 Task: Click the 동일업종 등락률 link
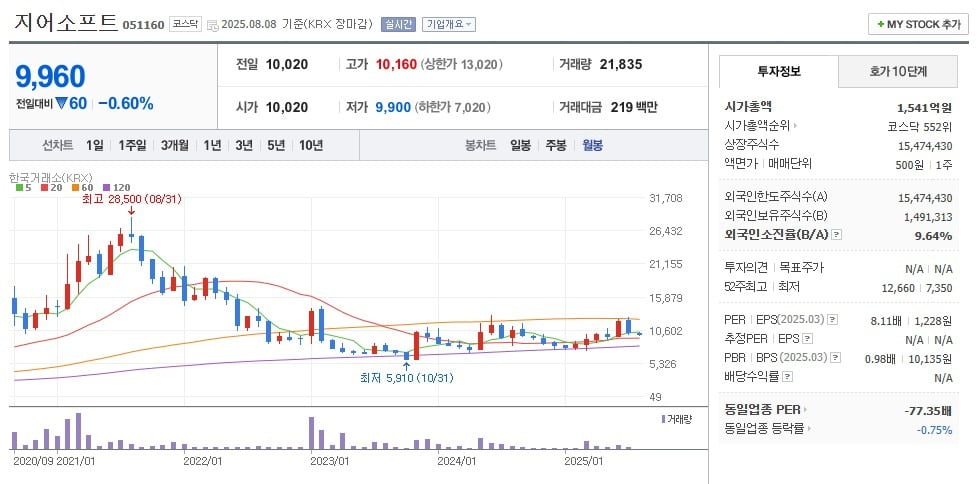click(768, 429)
